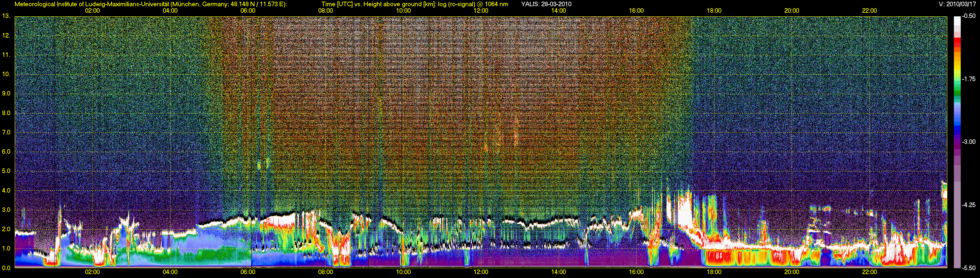Click the YALIS: 28-03-2010 date label
Viewport: 980px width, 278px height.
point(546,4)
